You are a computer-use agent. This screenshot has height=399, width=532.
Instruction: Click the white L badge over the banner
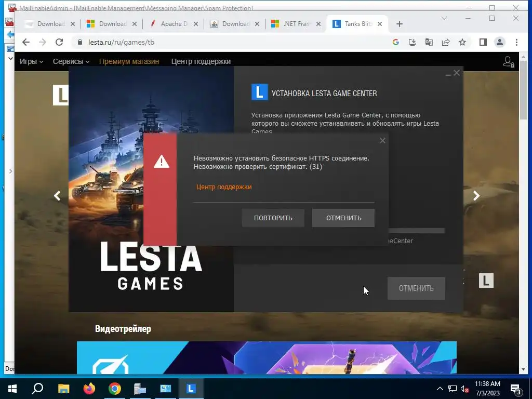point(486,281)
